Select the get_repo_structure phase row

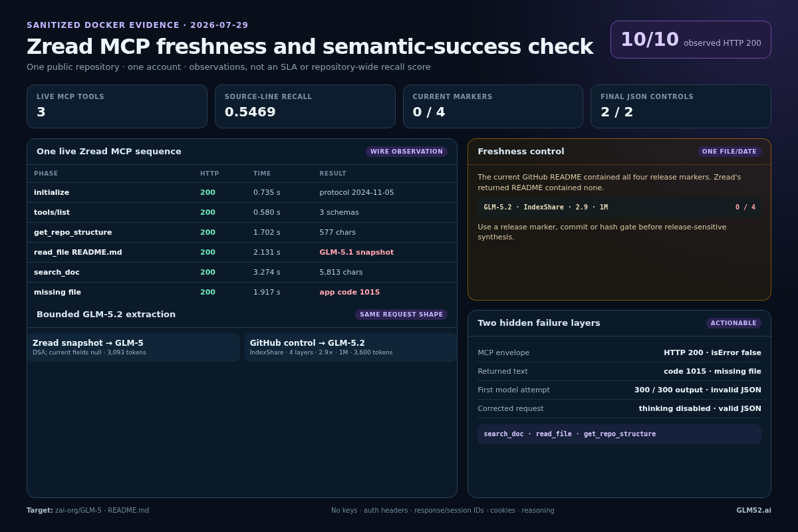(242, 233)
